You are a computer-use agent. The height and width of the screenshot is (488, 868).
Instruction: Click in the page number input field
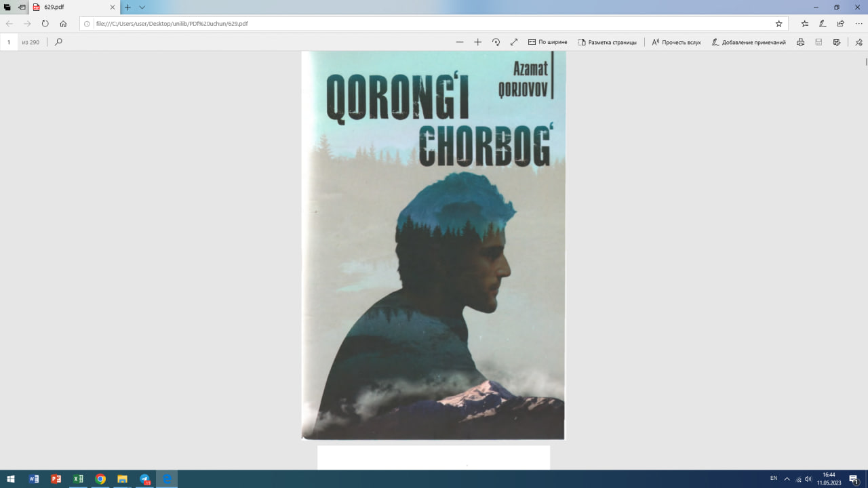[9, 41]
